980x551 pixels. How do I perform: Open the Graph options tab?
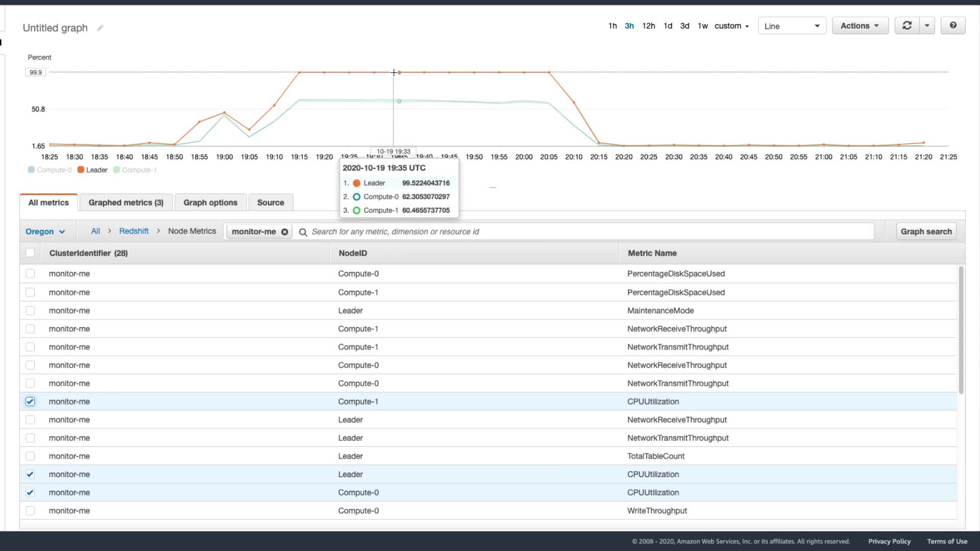pyautogui.click(x=210, y=203)
